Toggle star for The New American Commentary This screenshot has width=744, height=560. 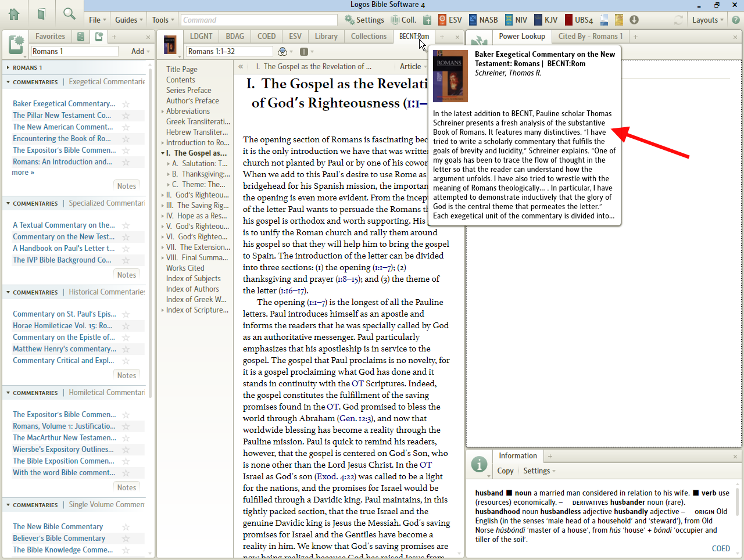[126, 127]
